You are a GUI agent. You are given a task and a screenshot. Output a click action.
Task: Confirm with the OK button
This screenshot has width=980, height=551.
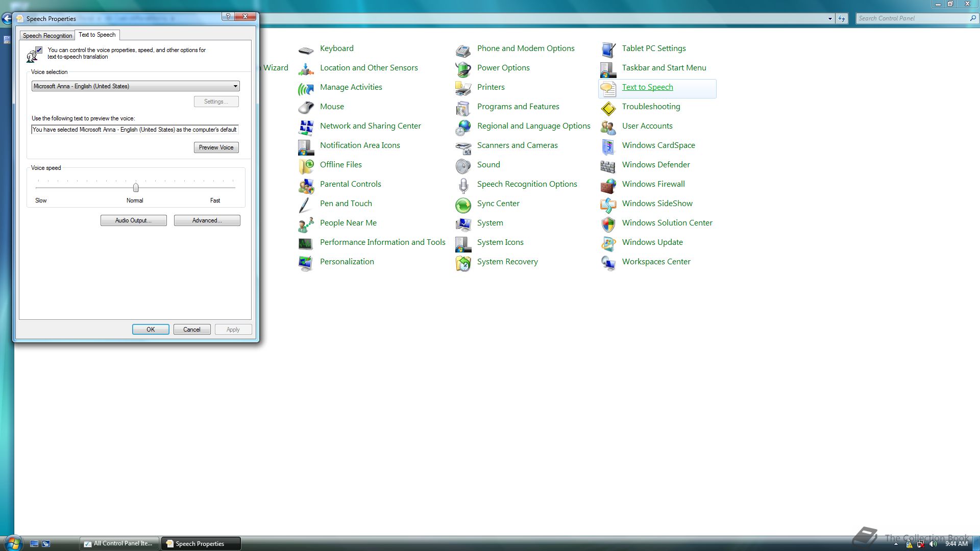pyautogui.click(x=151, y=330)
